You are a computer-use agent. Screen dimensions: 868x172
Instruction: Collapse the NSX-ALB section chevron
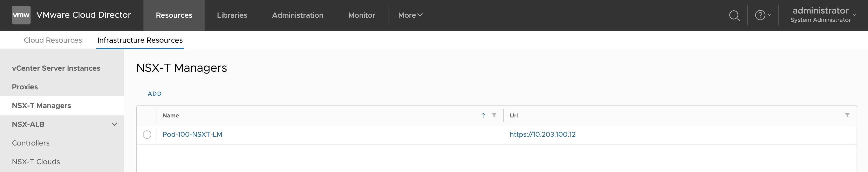[x=114, y=124]
